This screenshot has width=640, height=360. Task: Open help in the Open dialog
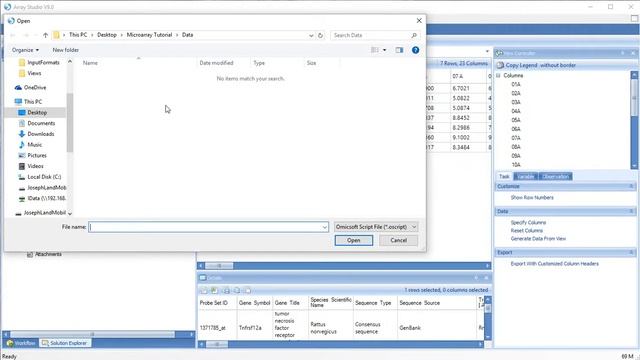415,50
